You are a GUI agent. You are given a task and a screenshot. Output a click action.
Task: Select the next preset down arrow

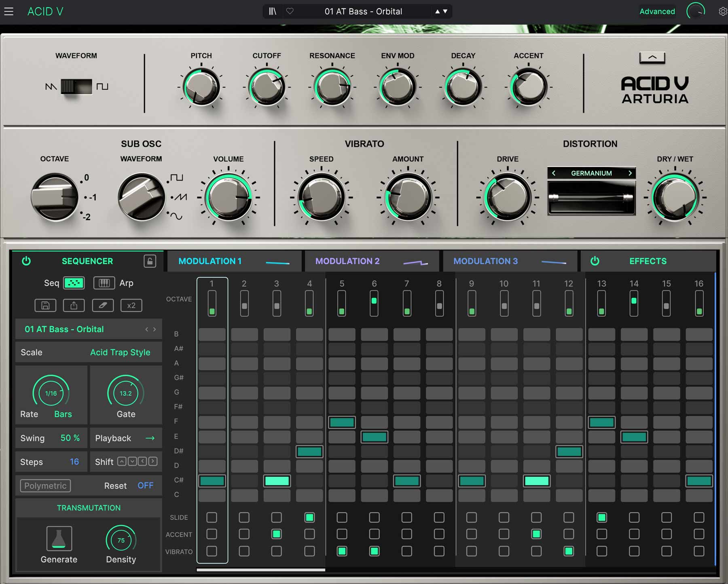445,11
